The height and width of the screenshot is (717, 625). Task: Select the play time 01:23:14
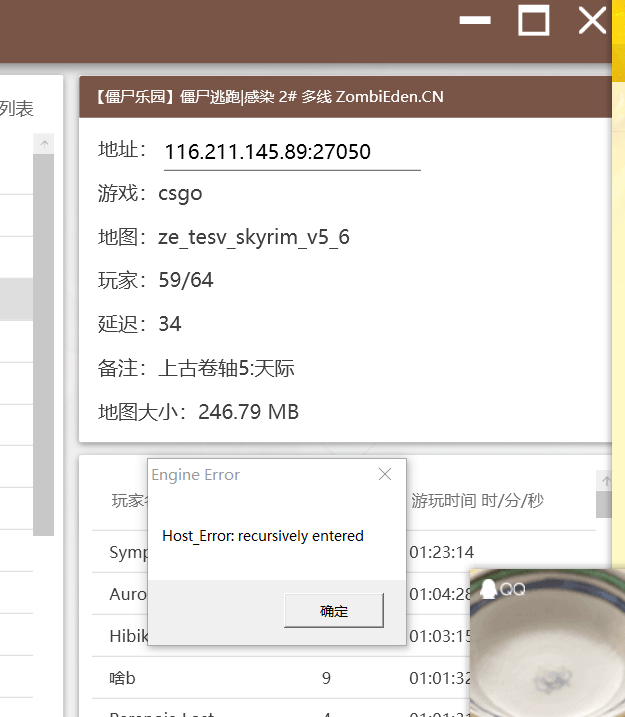click(442, 552)
